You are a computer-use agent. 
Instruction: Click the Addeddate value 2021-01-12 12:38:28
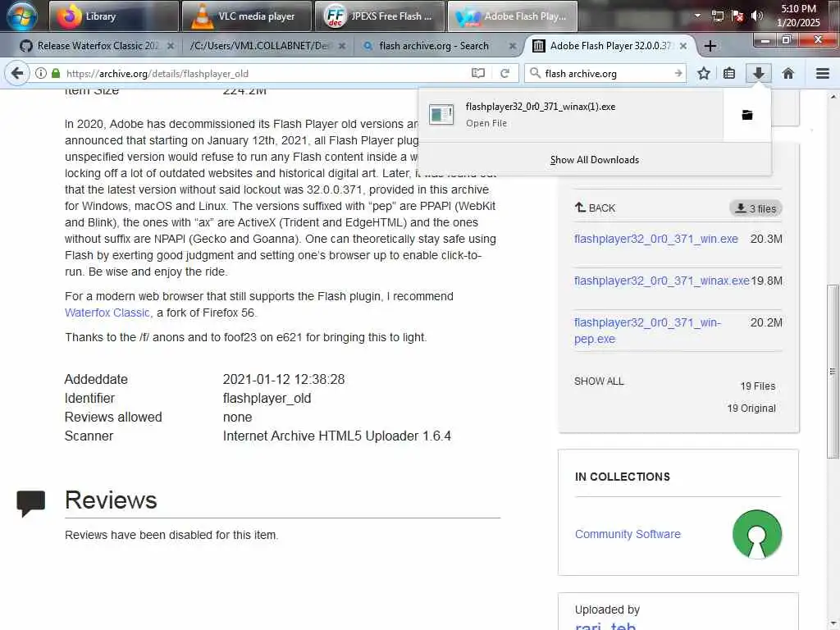[x=284, y=379]
